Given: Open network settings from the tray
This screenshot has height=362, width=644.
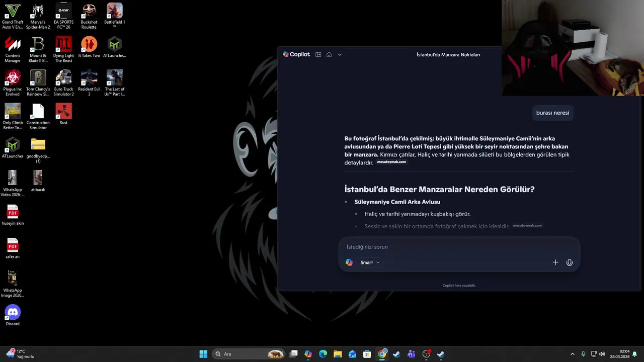Looking at the screenshot, I should [x=594, y=354].
